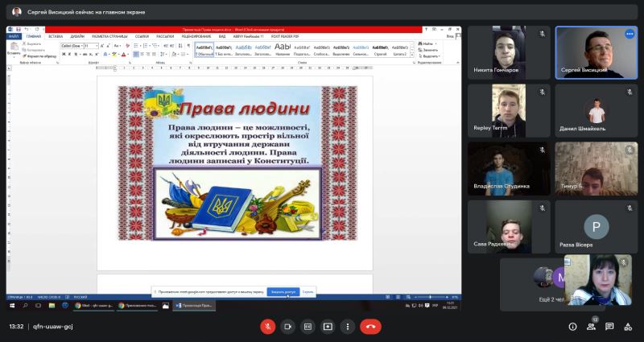This screenshot has height=342, width=644.
Task: Click the 'Скрыть' link in sharing bar
Action: [308, 292]
